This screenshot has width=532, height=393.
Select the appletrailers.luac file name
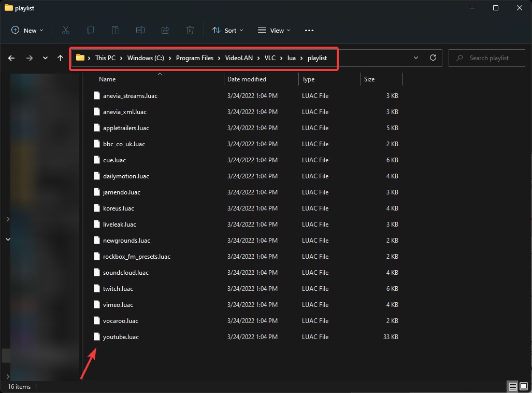[126, 128]
